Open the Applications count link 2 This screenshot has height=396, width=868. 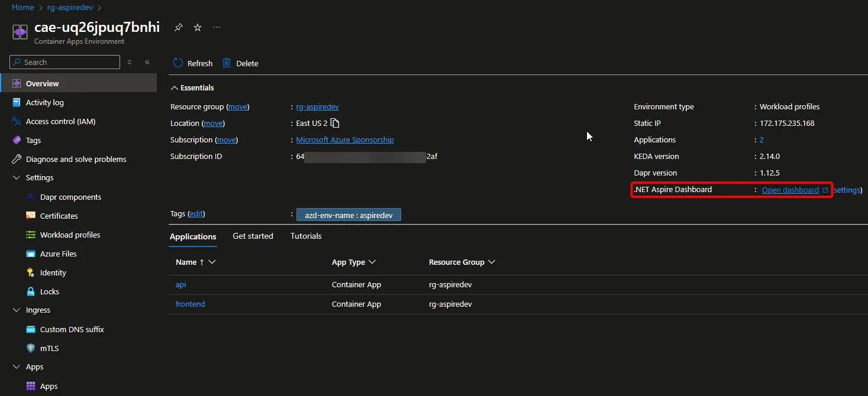(761, 139)
